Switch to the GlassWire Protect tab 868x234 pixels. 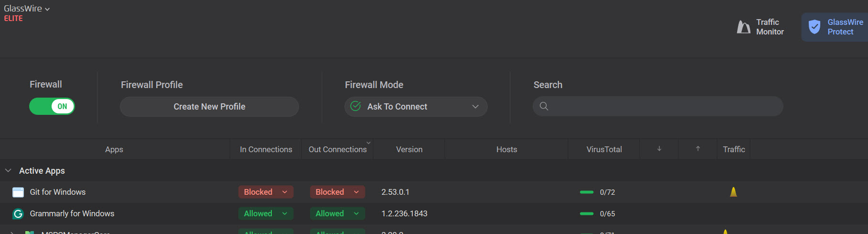click(x=835, y=27)
